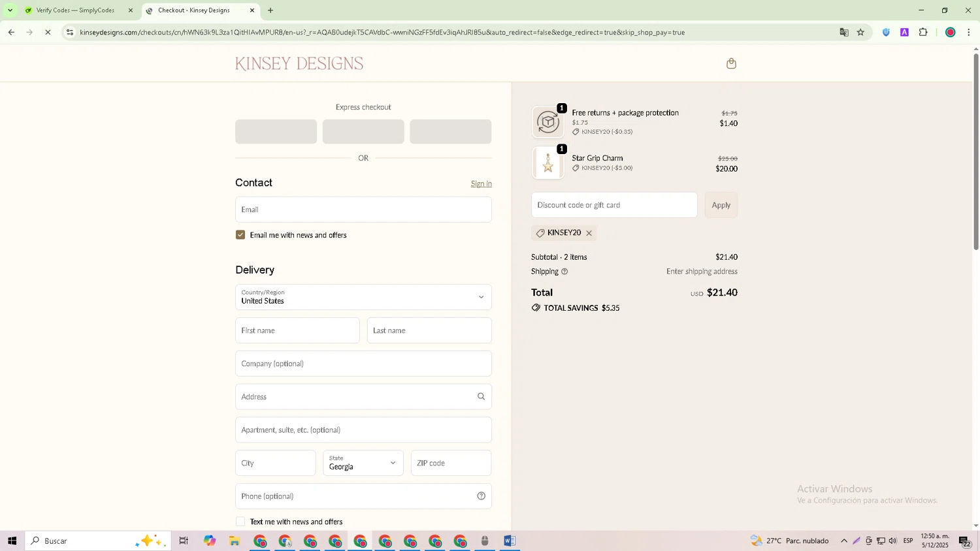The width and height of the screenshot is (980, 551).
Task: Click the purple A extension icon
Action: (x=904, y=32)
